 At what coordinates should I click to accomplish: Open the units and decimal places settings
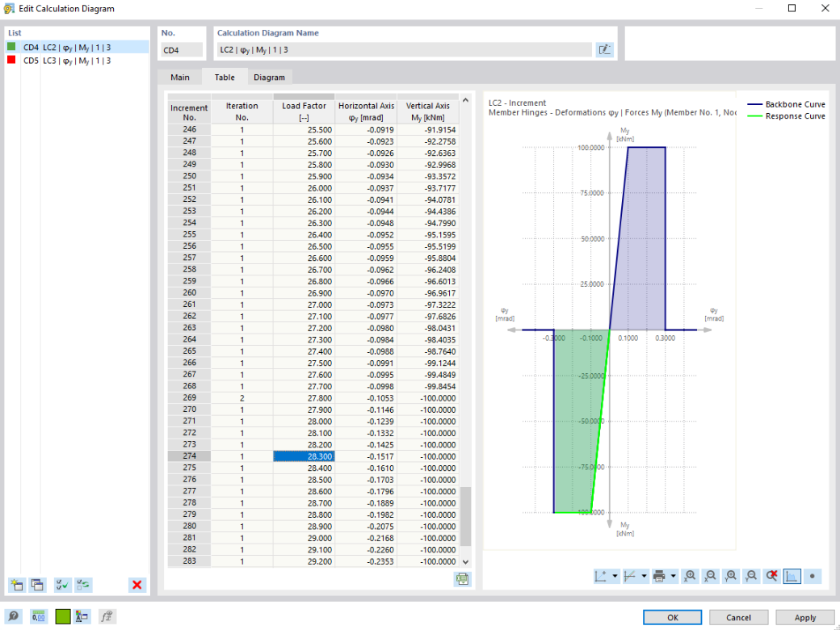click(x=39, y=616)
